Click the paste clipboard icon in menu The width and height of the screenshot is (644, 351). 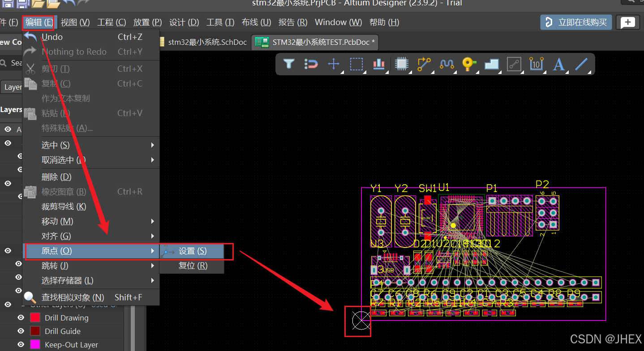(x=30, y=113)
